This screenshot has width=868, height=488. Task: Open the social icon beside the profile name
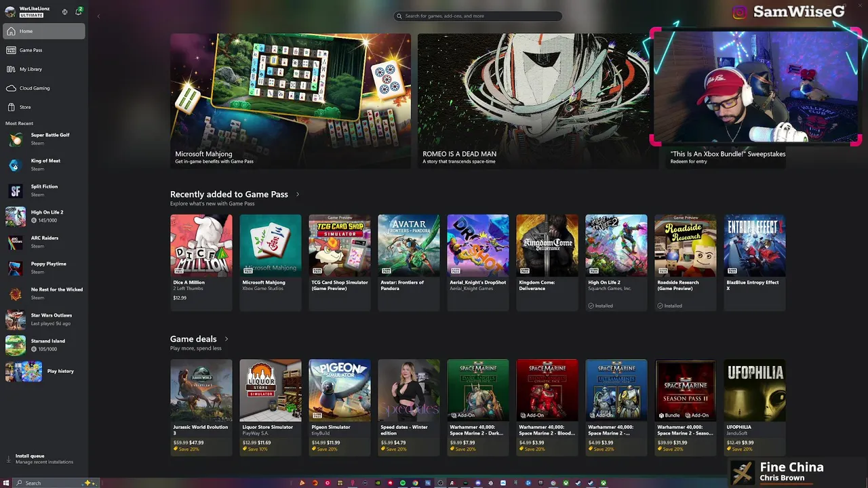[x=64, y=12]
